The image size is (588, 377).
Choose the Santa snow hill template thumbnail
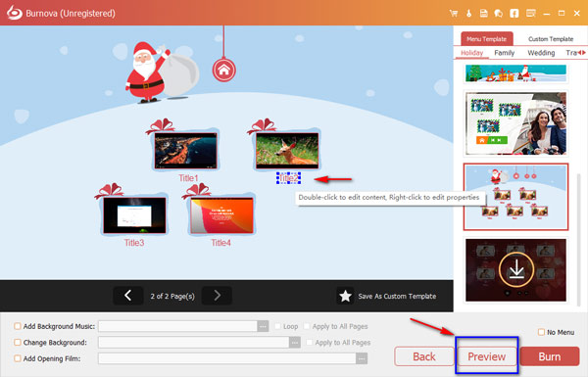[516, 197]
